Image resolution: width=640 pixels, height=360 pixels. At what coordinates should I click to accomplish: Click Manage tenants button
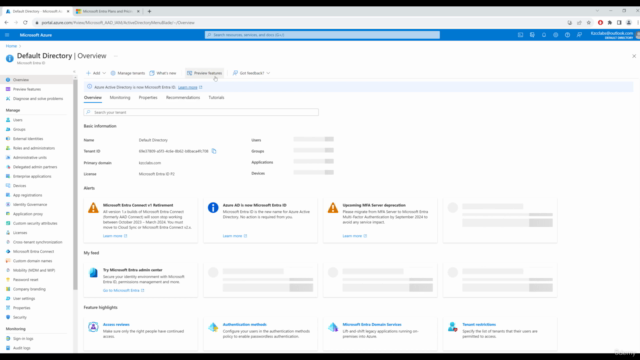[128, 73]
